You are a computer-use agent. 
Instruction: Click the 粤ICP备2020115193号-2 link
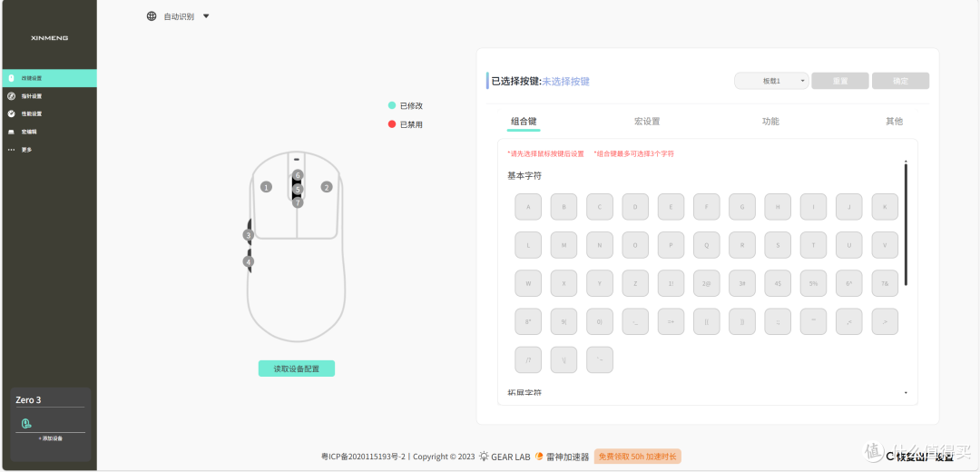[x=363, y=457]
